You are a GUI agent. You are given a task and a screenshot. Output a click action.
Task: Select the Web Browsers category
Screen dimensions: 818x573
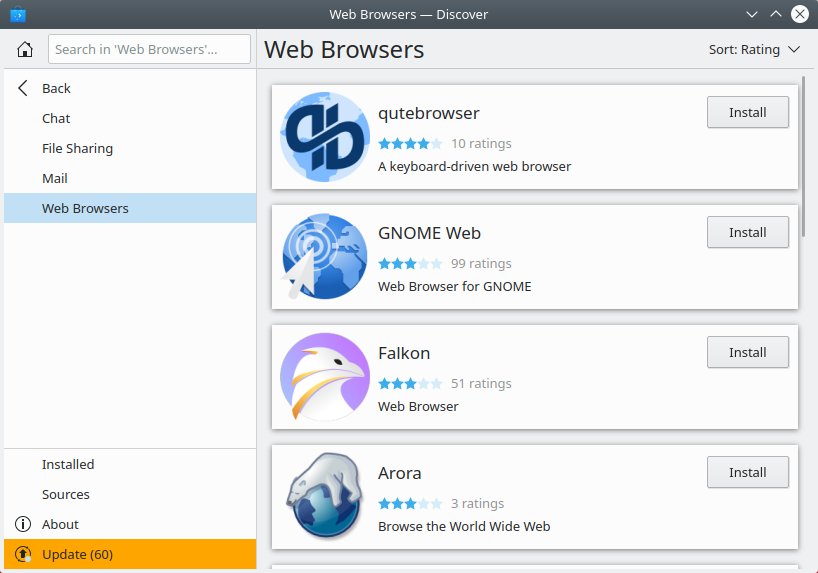click(x=130, y=208)
